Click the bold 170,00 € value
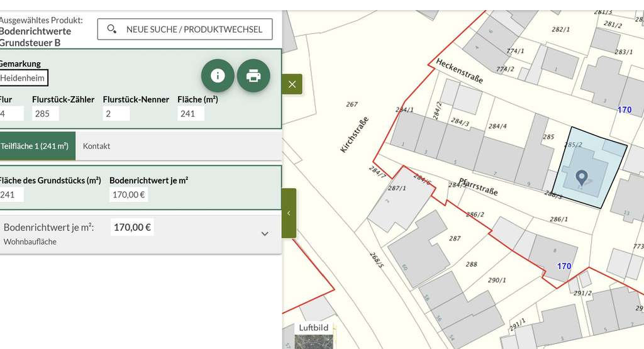Image resolution: width=644 pixels, height=349 pixels. click(132, 227)
